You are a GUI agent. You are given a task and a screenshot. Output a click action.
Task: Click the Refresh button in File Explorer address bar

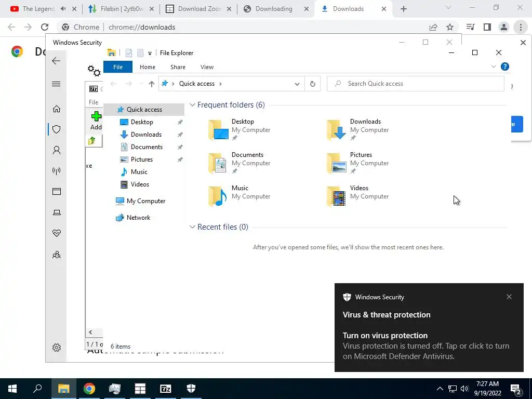312,84
